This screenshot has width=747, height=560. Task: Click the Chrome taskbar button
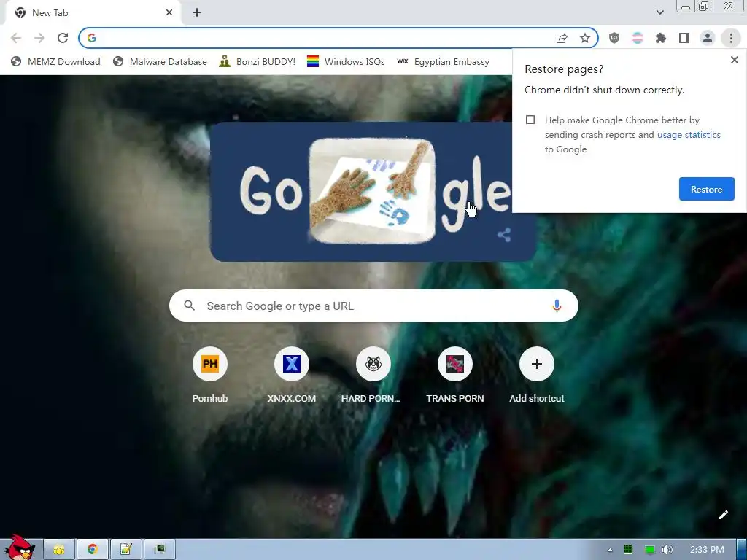click(x=93, y=550)
